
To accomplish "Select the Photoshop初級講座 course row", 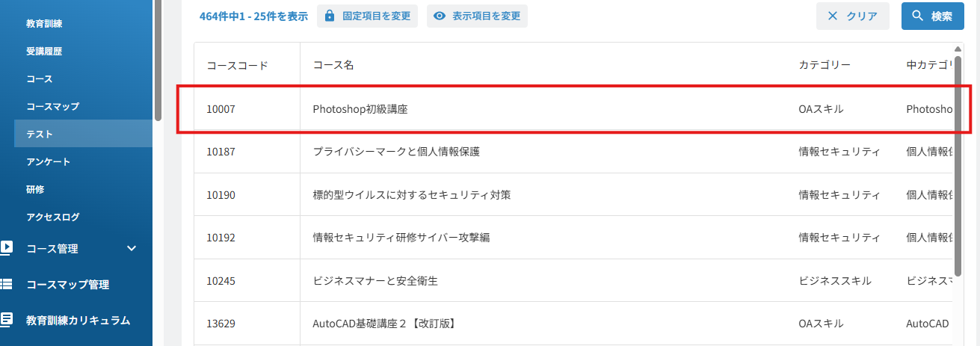I will (573, 109).
